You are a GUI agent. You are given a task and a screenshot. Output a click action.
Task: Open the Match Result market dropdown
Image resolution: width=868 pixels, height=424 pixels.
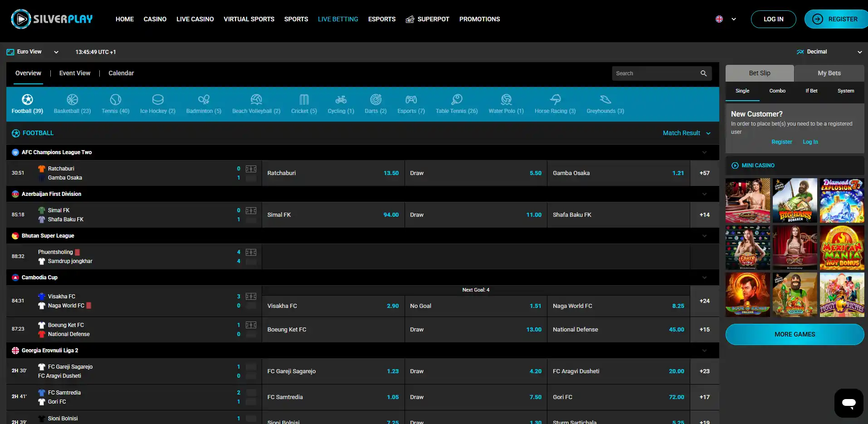687,133
